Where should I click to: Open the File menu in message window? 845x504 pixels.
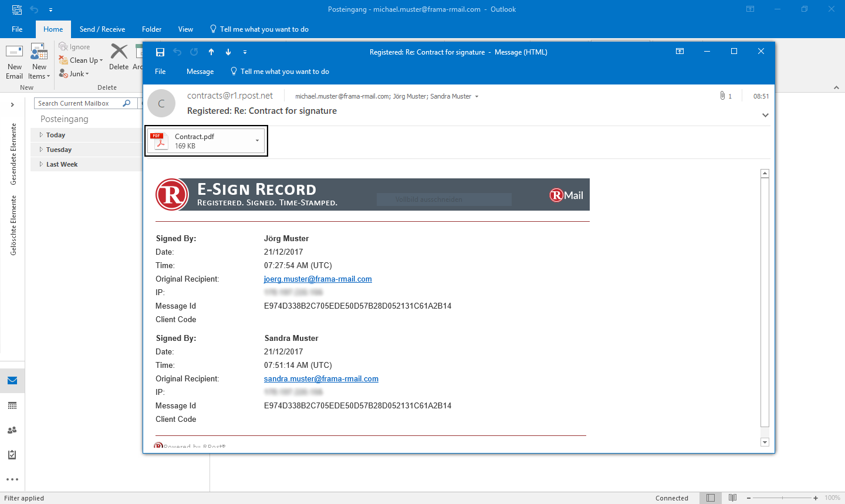[x=160, y=72]
